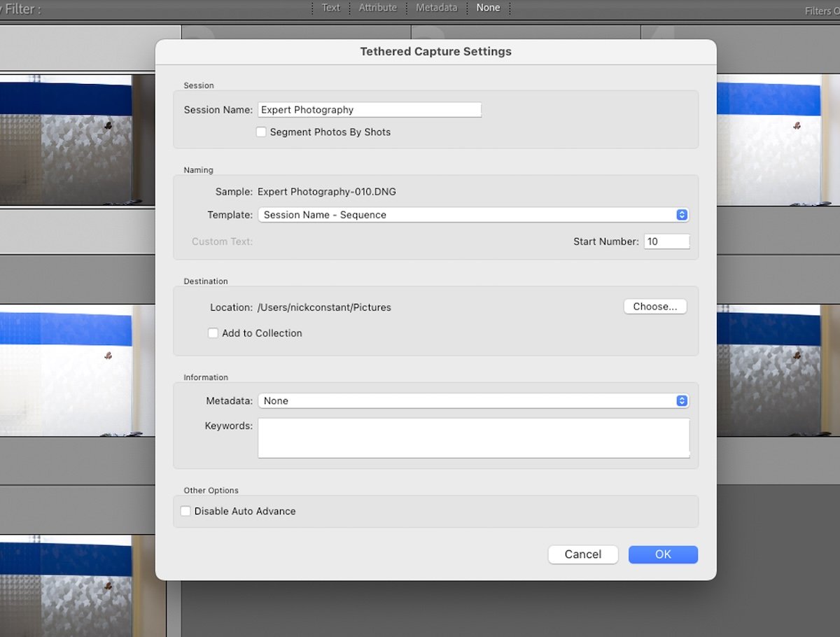This screenshot has height=637, width=840.
Task: Click the Template dropdown stepper icon
Action: coord(682,215)
